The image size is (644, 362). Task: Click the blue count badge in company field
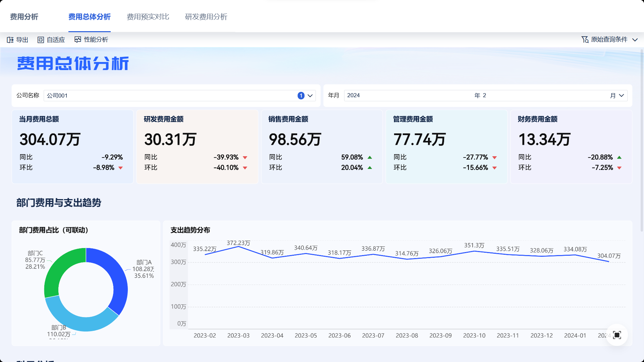pos(301,96)
